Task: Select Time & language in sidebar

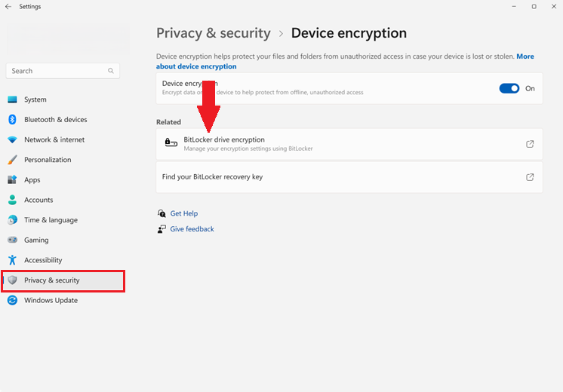Action: pyautogui.click(x=51, y=220)
